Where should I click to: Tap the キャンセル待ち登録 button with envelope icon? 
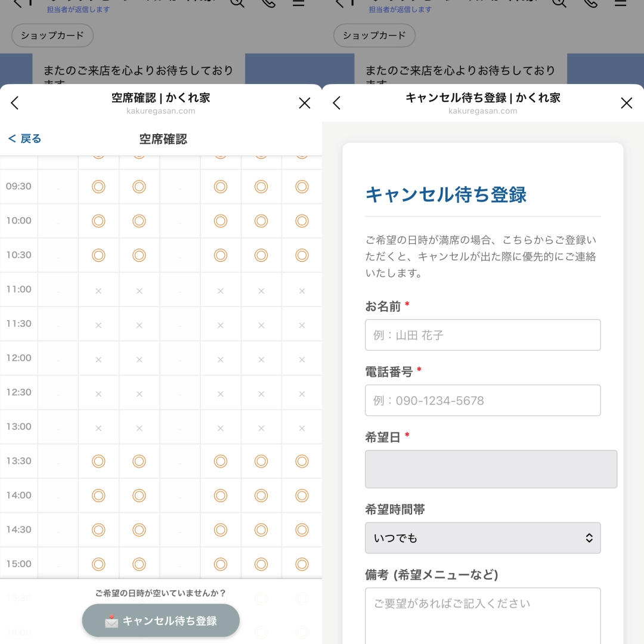pyautogui.click(x=161, y=621)
